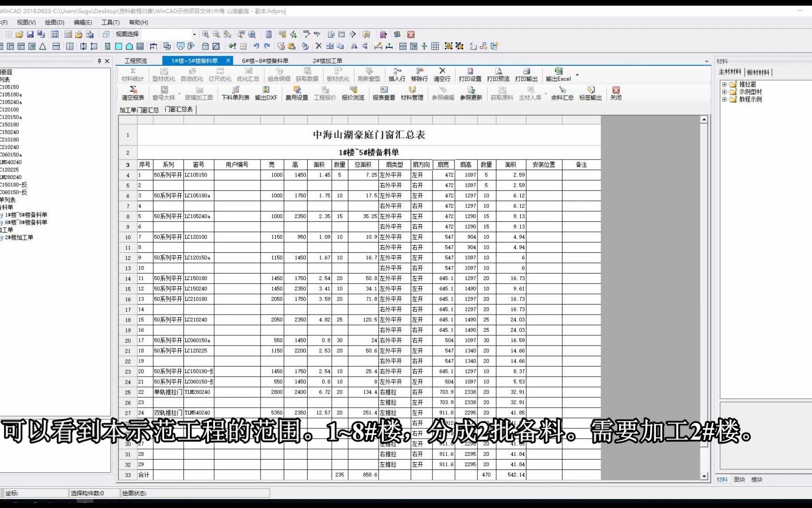Viewport: 812px width, 508px height.
Task: Switch to the 加工单门窗汇总 sheet tab
Action: 139,110
